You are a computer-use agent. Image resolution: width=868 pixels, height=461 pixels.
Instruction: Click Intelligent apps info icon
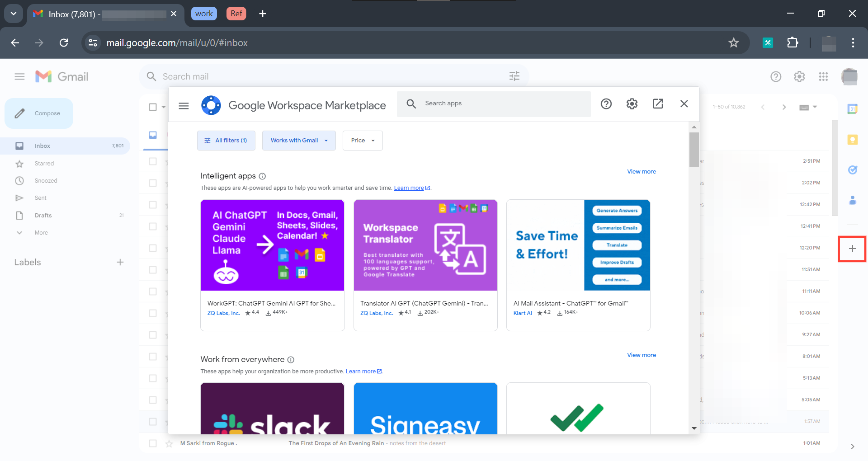click(262, 176)
